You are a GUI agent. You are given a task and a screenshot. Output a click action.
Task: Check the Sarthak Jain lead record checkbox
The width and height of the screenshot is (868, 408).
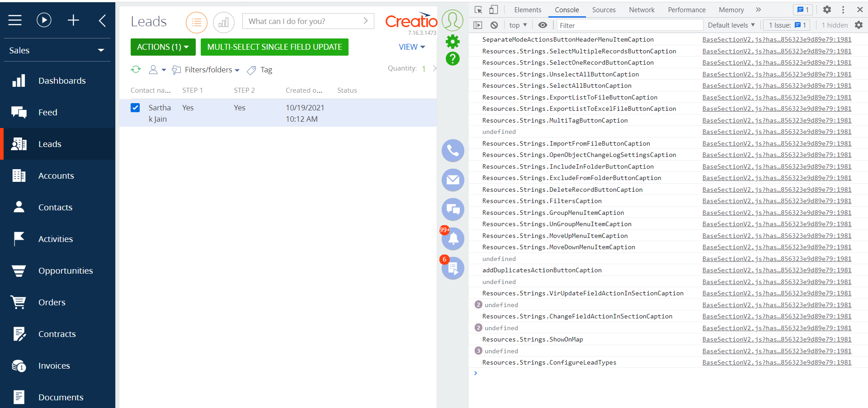tap(135, 108)
